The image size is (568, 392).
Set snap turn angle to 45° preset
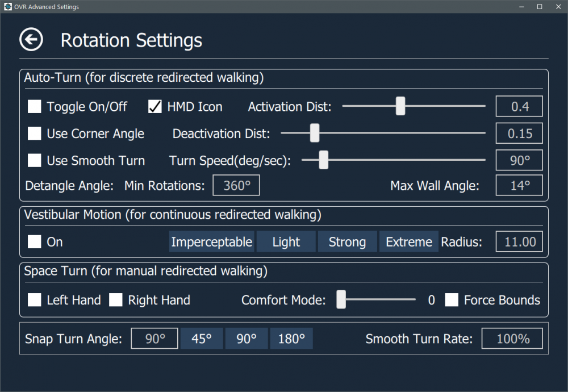pyautogui.click(x=202, y=339)
